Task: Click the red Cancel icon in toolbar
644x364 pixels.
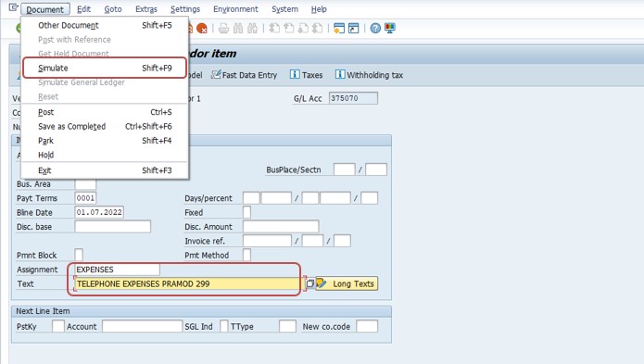Action: pos(202,29)
